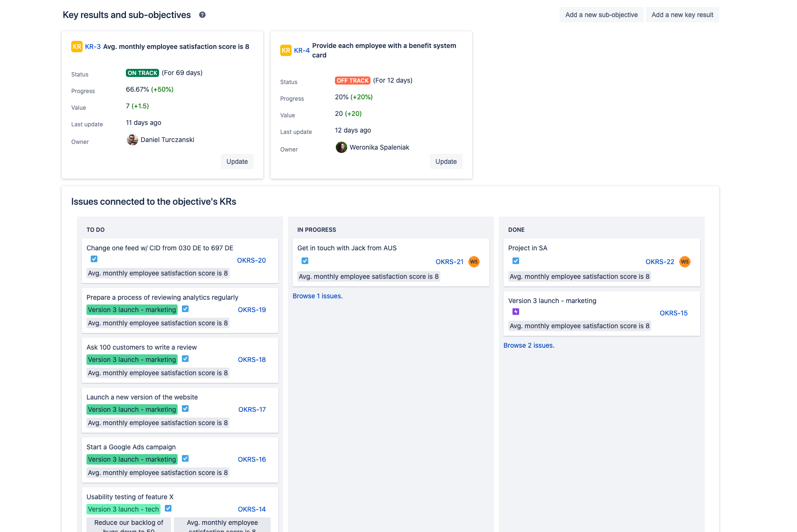Screen dimensions: 797x532
Task: Open the Browse 2 issues link
Action: [529, 345]
